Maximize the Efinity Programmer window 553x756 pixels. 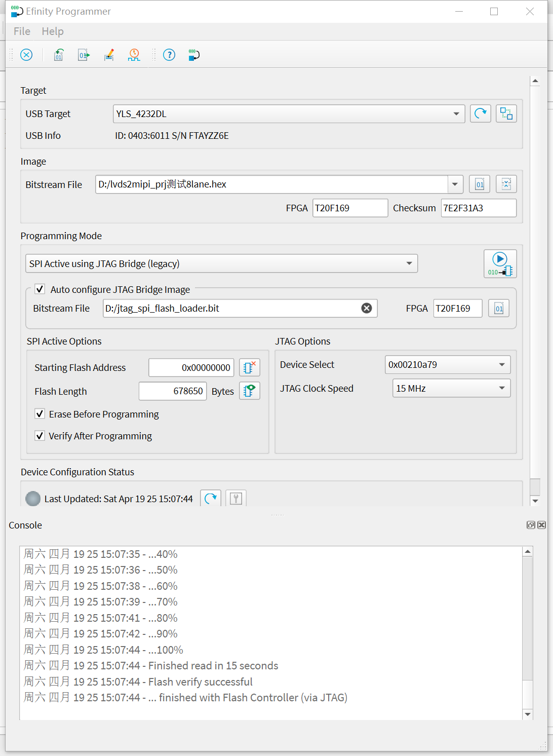click(494, 11)
